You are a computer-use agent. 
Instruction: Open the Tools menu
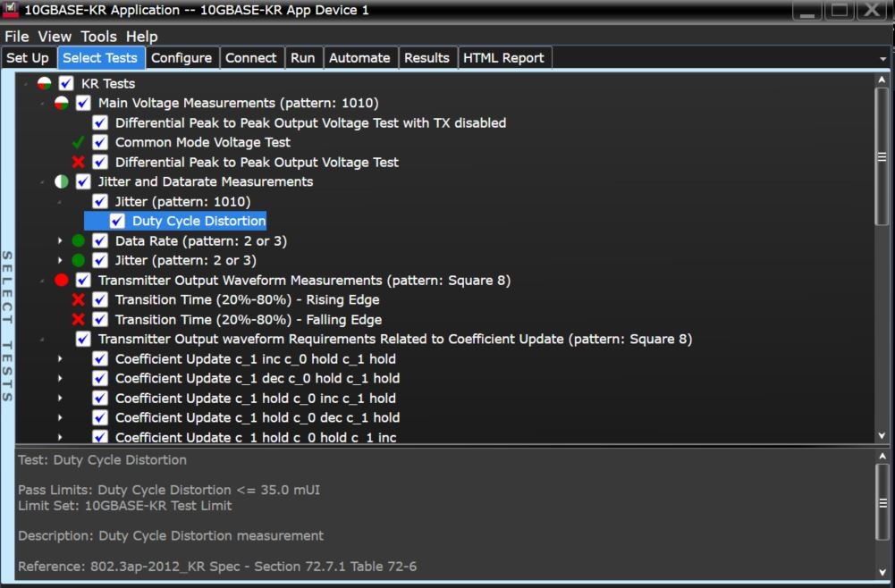(x=98, y=36)
